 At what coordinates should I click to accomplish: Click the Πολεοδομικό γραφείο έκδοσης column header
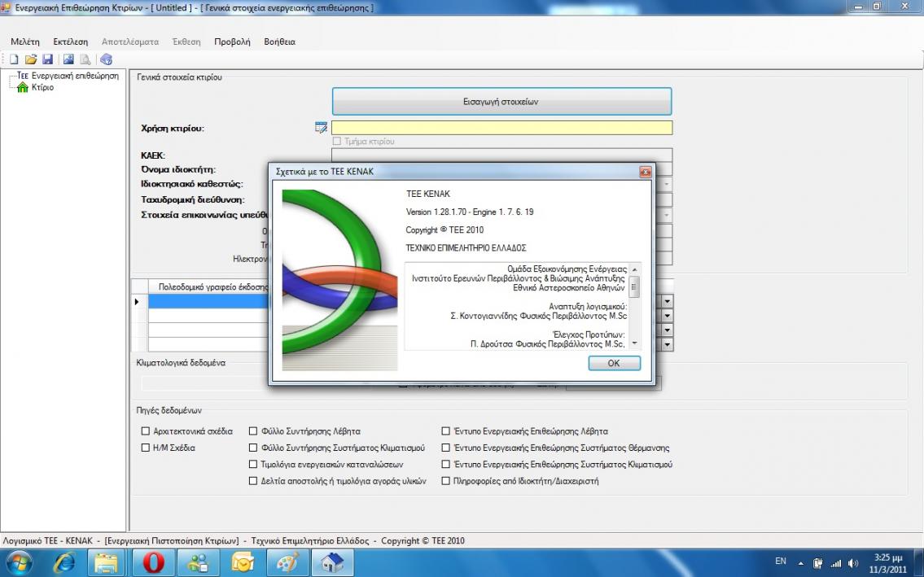[x=213, y=287]
